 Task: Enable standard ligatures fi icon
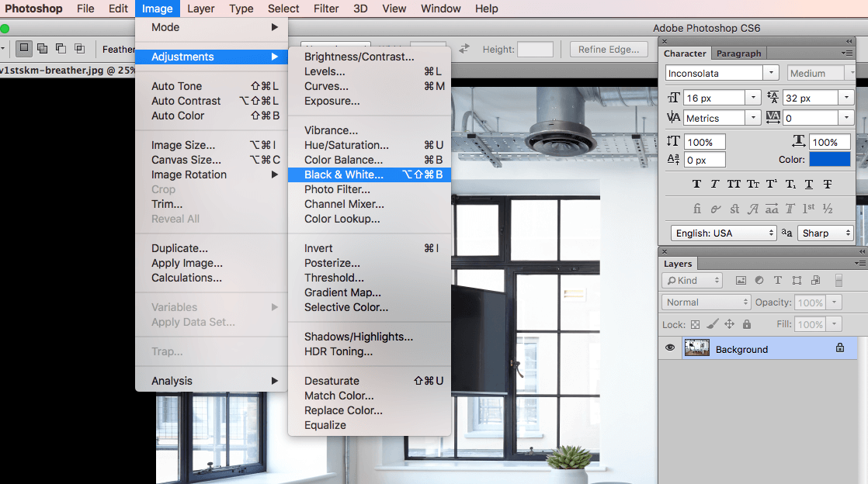(697, 209)
